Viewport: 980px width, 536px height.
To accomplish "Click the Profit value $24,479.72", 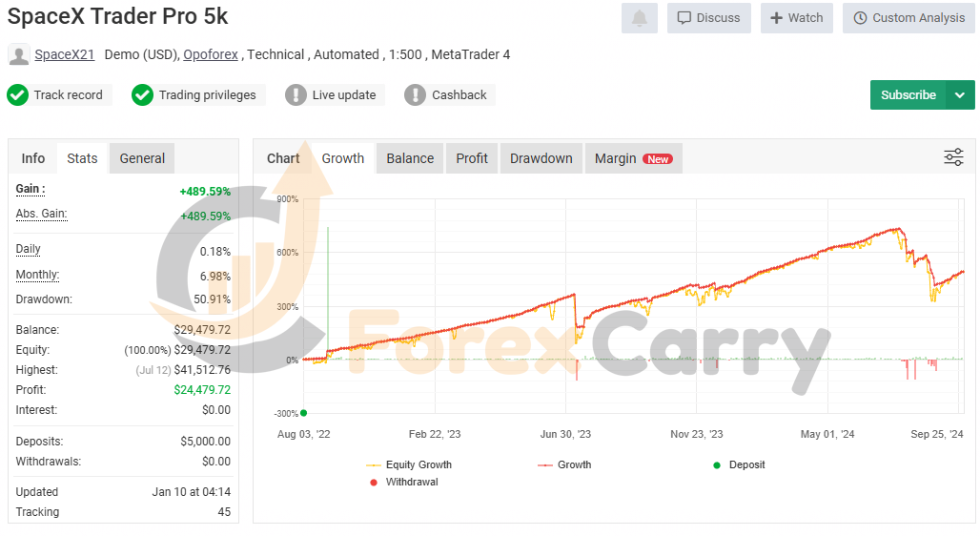I will (202, 390).
